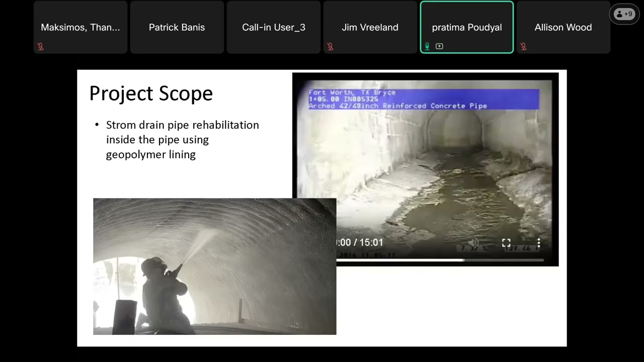Image resolution: width=644 pixels, height=362 pixels.
Task: Select the Jim Vreeland participant tile
Action: 370,27
